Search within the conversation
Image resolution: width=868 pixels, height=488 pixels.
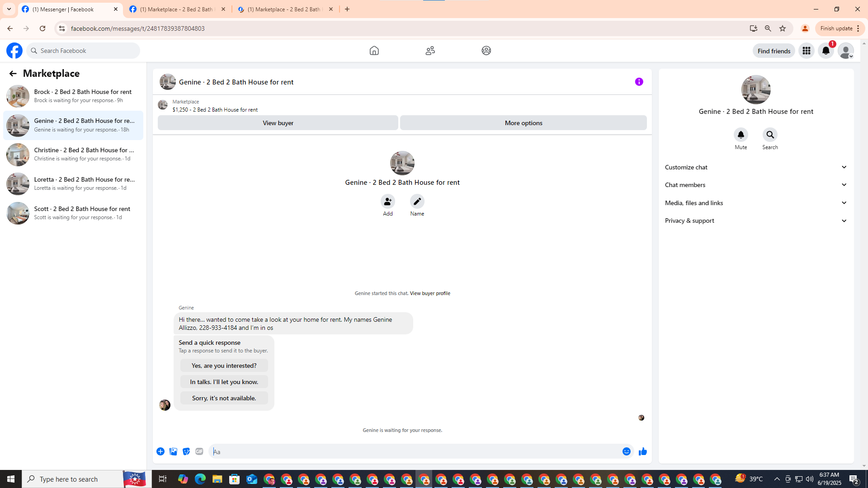(770, 135)
